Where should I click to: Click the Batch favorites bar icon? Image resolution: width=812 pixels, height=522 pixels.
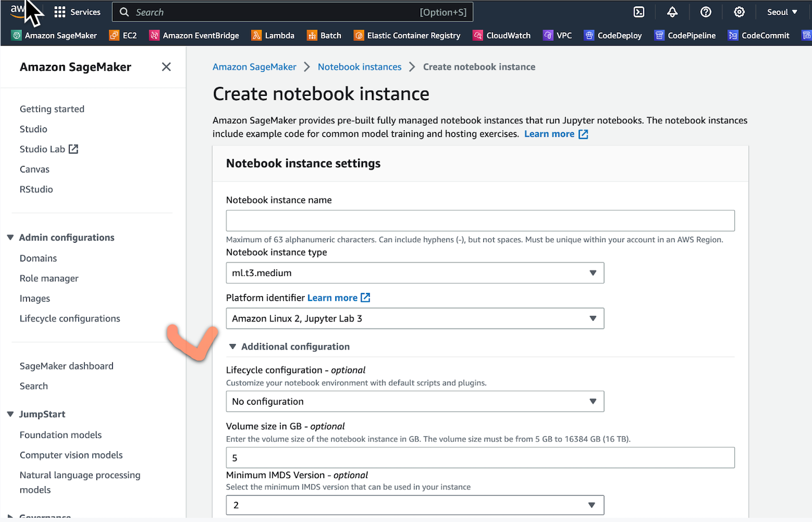coord(312,36)
